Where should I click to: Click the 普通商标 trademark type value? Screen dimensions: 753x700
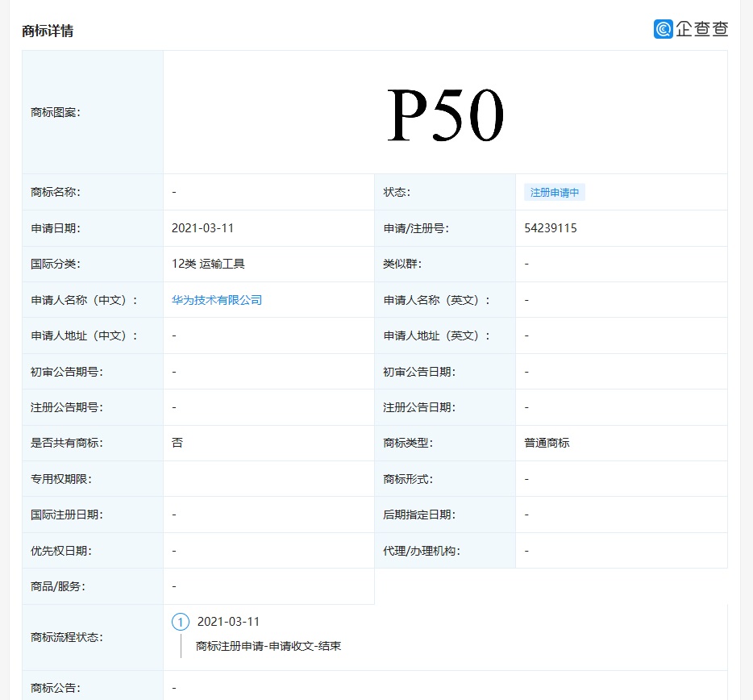(547, 443)
